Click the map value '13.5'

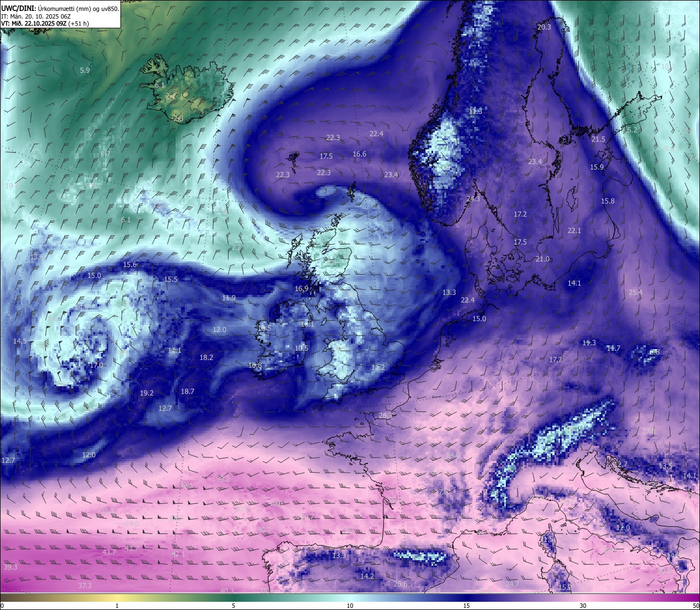[x=665, y=466]
